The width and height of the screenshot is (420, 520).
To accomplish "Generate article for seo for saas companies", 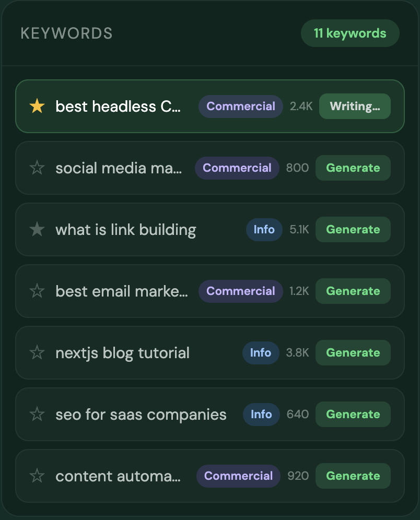I will coord(353,415).
